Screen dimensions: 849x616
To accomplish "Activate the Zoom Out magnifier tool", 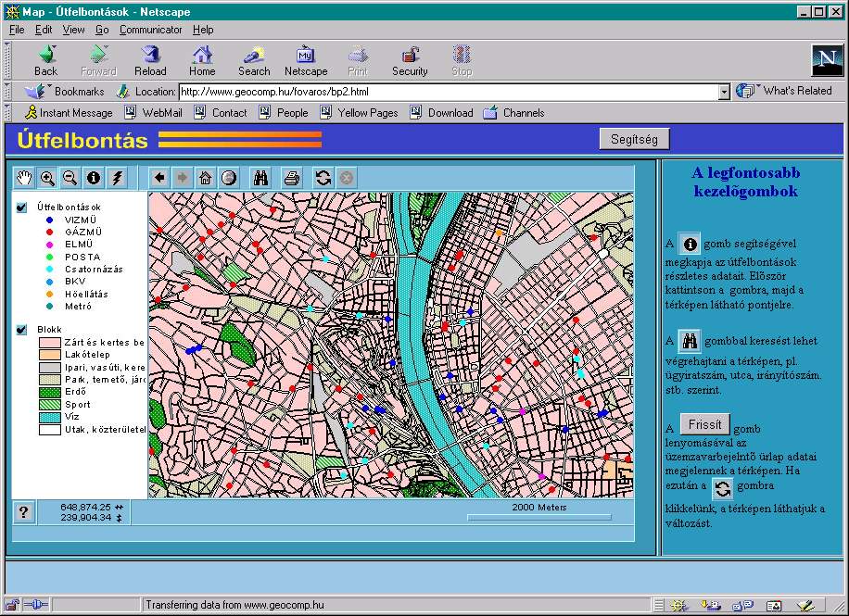I will tap(70, 178).
